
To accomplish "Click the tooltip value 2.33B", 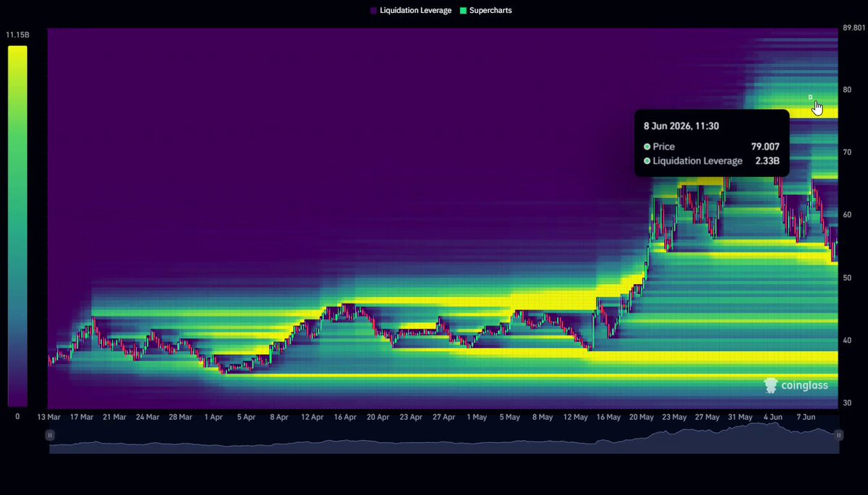I will pyautogui.click(x=767, y=161).
